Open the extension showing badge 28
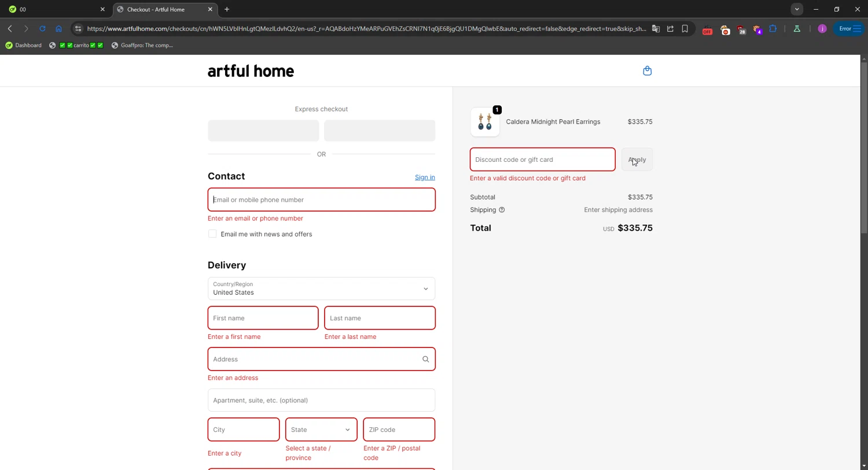The height and width of the screenshot is (470, 868). pyautogui.click(x=741, y=30)
